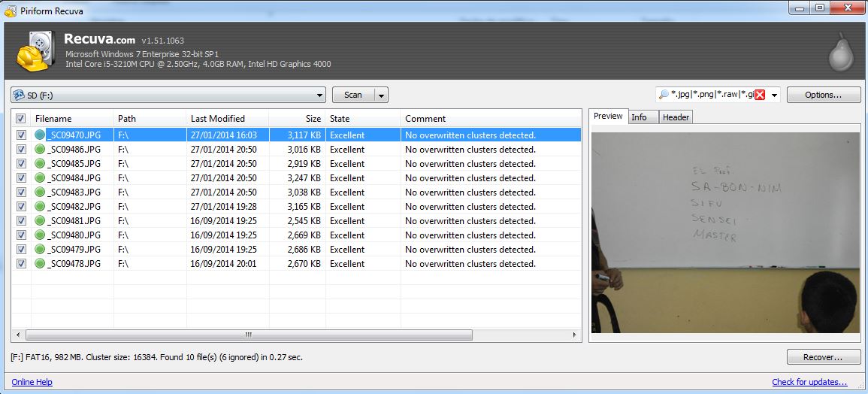Viewport: 868px width, 394px height.
Task: Expand the Scan button dropdown arrow
Action: pos(381,95)
